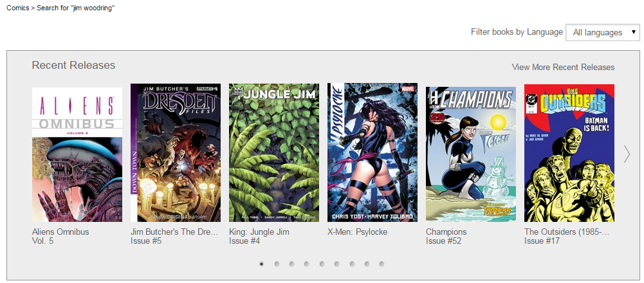Open View More Recent Releases link
The width and height of the screenshot is (644, 283).
coord(563,67)
